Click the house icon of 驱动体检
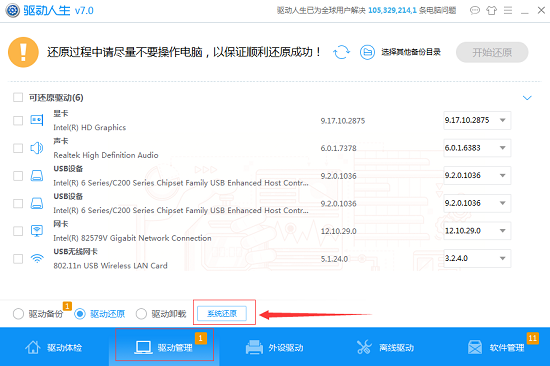This screenshot has height=366, width=550. [x=33, y=347]
